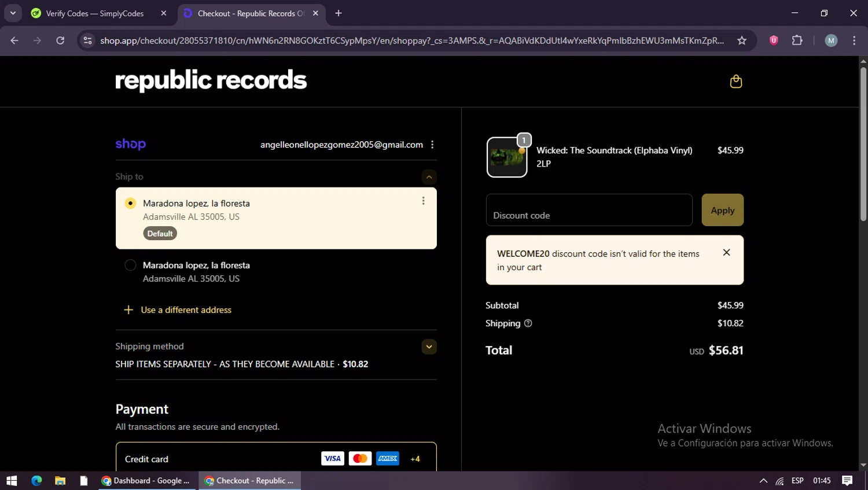Open options menu for default address
Image resolution: width=868 pixels, height=490 pixels.
(x=423, y=201)
